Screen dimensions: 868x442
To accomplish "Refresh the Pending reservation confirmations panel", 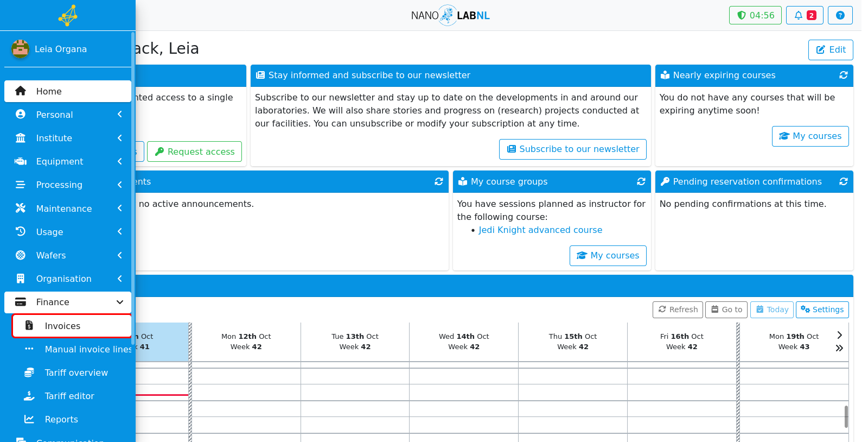I will [843, 182].
